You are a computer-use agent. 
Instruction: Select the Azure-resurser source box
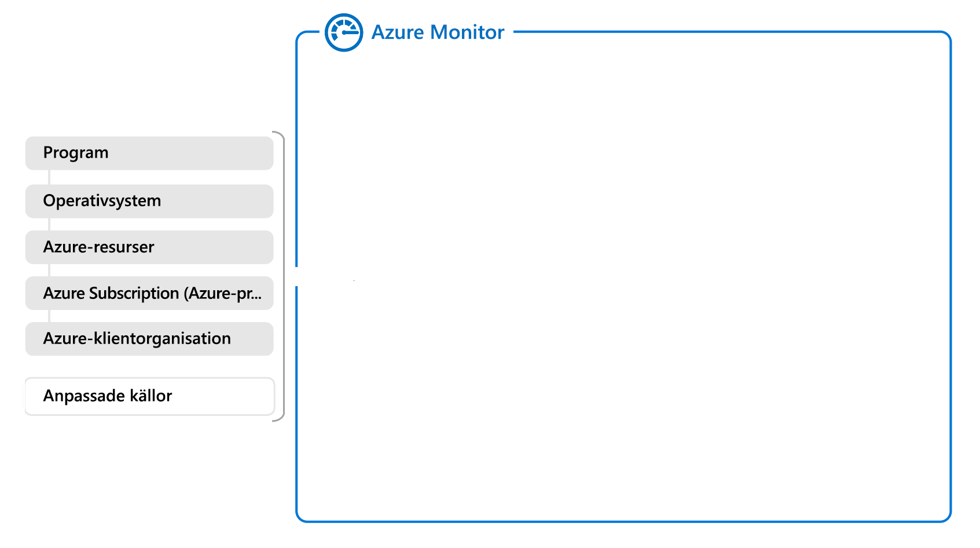click(x=149, y=247)
